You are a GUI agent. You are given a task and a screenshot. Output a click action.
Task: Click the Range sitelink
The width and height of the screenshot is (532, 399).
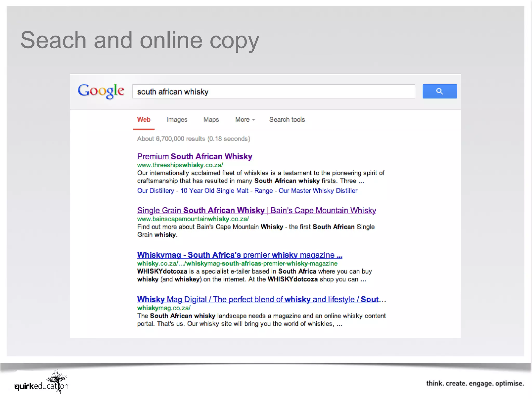[x=263, y=191]
